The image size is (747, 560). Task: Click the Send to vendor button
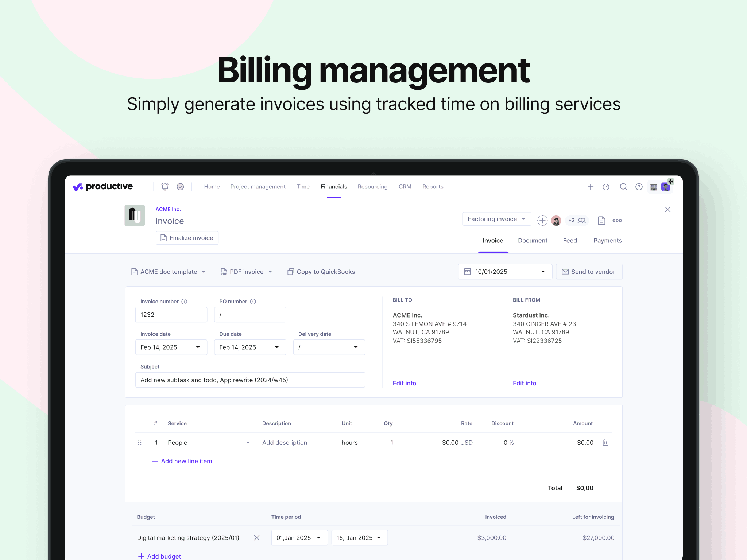click(589, 272)
